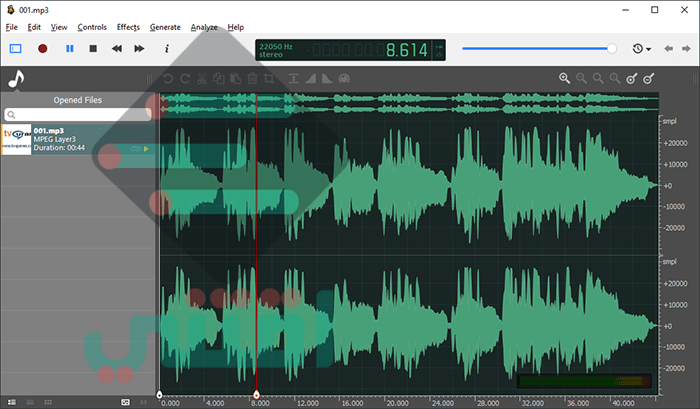This screenshot has width=700, height=409.
Task: Click the Normalize icon
Action: click(x=293, y=79)
